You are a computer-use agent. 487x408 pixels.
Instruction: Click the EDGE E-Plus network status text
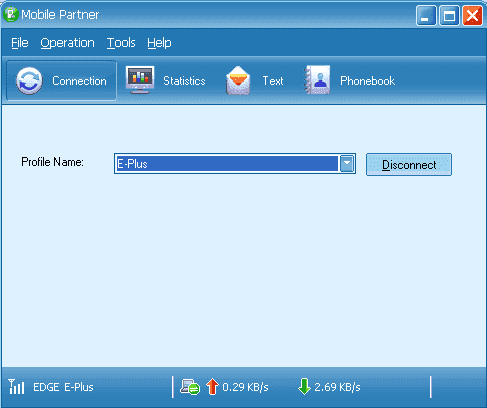(x=63, y=387)
